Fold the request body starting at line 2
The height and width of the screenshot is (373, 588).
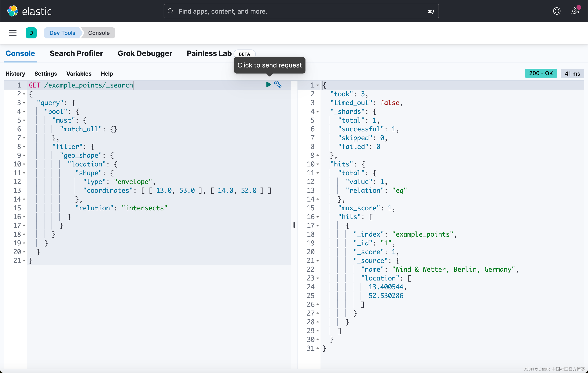pyautogui.click(x=24, y=94)
